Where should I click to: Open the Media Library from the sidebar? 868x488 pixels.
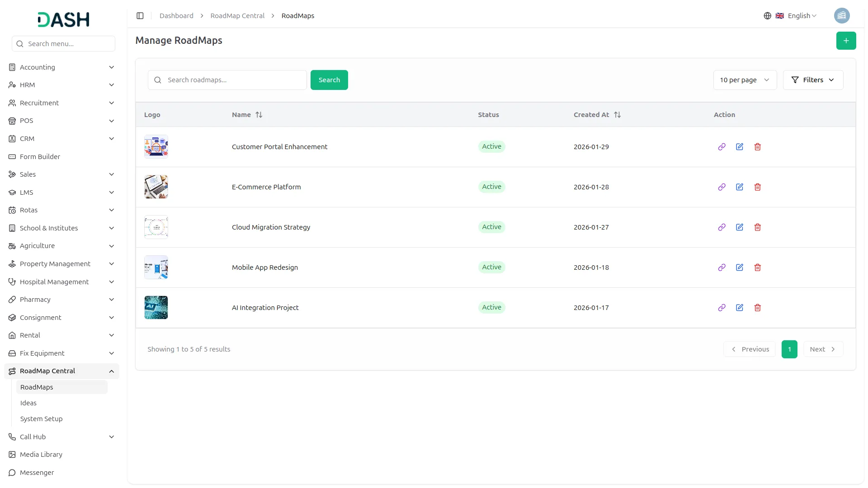point(41,454)
